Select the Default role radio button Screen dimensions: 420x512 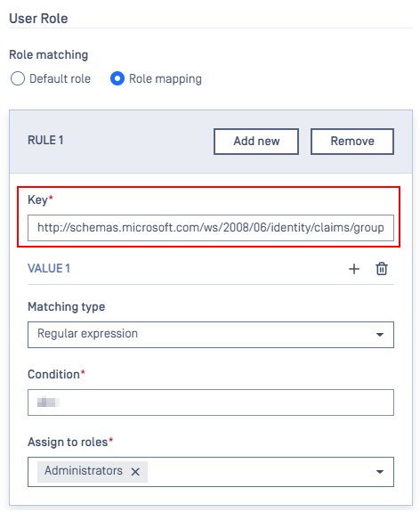pyautogui.click(x=18, y=78)
